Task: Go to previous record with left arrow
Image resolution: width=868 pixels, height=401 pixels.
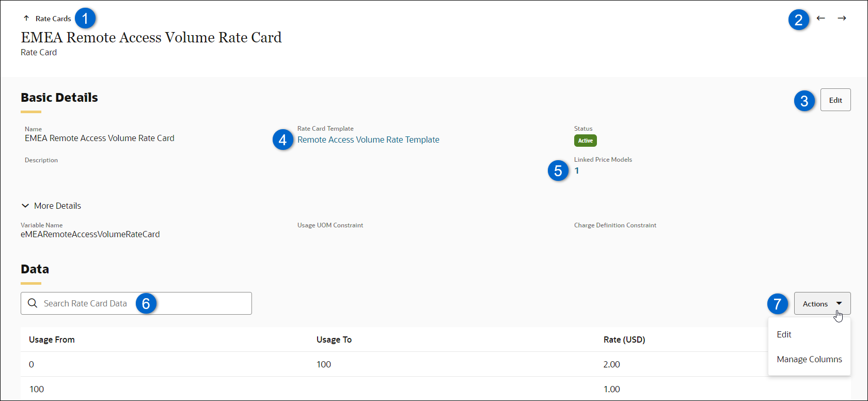Action: (820, 18)
